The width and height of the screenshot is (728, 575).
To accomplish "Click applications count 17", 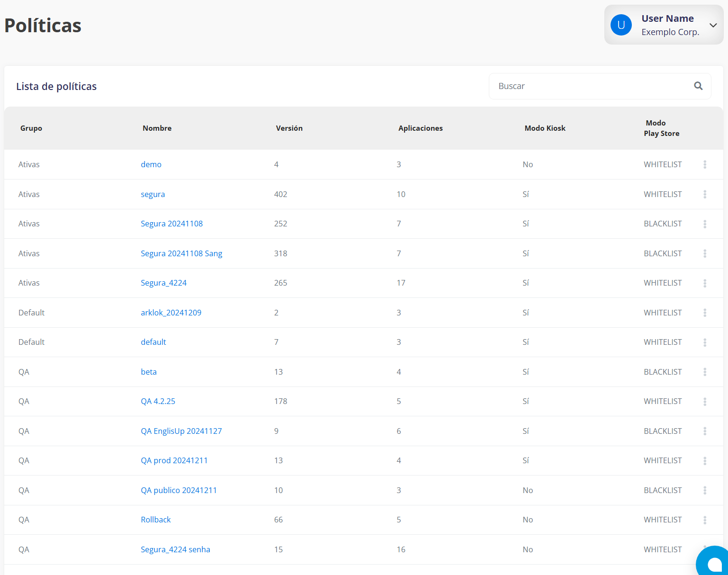I will (x=401, y=283).
